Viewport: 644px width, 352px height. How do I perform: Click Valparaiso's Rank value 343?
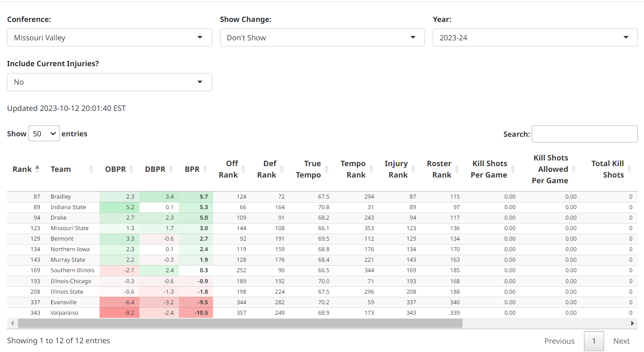35,313
